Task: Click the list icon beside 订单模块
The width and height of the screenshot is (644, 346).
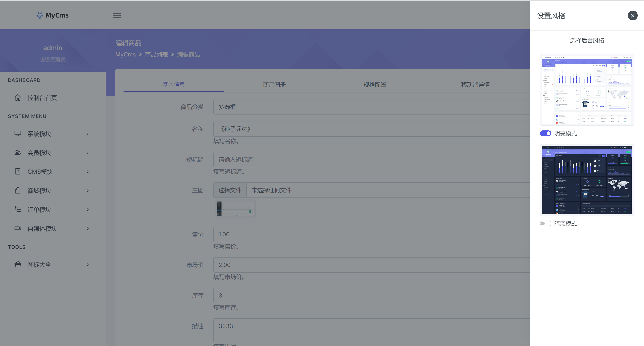Action: point(18,209)
